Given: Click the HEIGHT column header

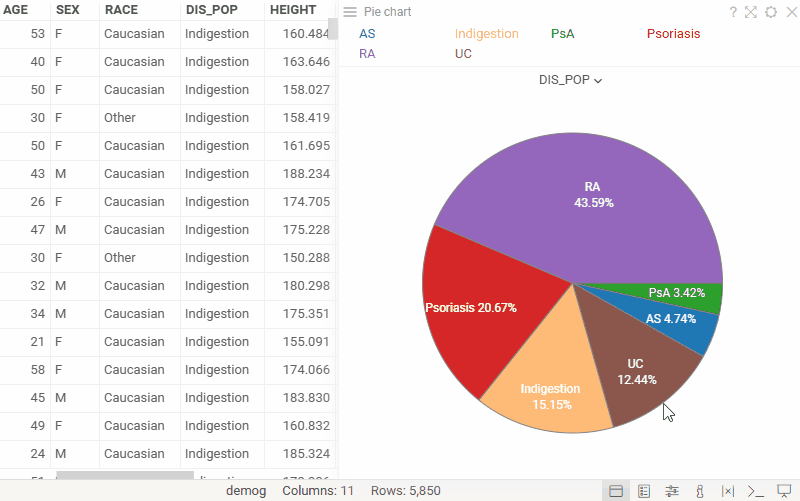Looking at the screenshot, I should point(292,9).
